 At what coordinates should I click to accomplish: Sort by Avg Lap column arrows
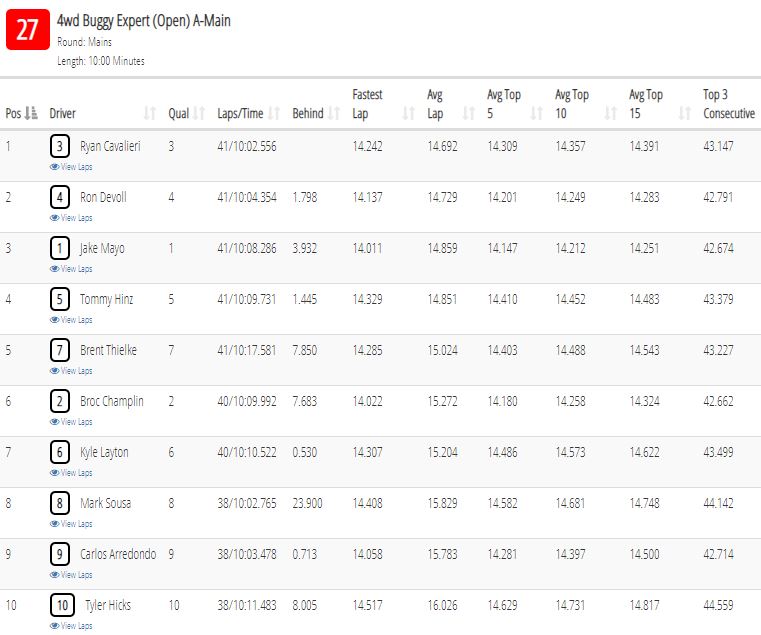click(x=468, y=114)
